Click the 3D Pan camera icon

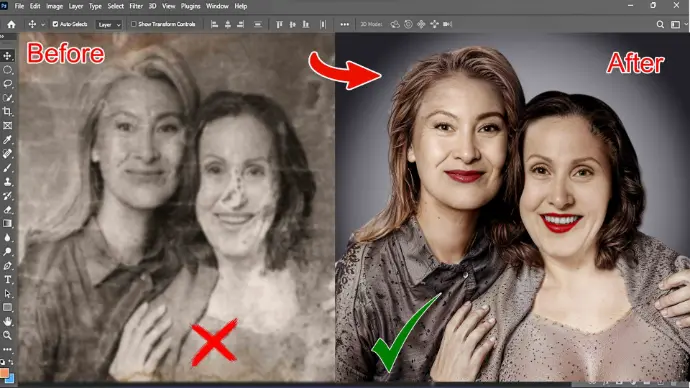click(x=421, y=25)
